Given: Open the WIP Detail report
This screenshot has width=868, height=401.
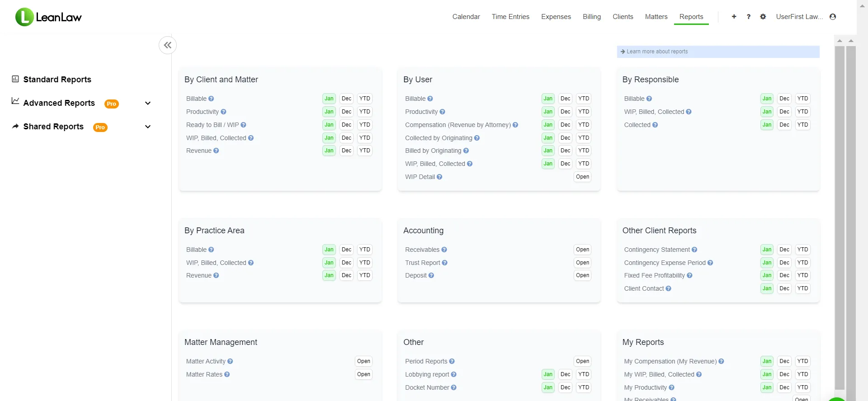Looking at the screenshot, I should (583, 177).
